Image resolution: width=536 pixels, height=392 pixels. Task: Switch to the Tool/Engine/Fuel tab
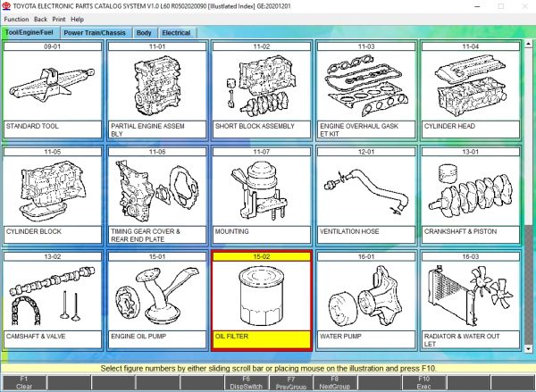click(x=29, y=32)
